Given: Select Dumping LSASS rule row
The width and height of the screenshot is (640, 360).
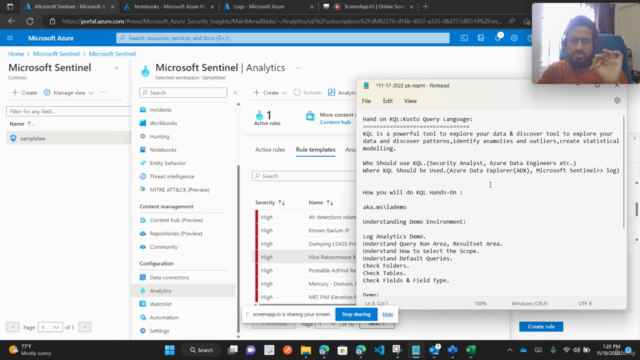Looking at the screenshot, I should [x=305, y=244].
